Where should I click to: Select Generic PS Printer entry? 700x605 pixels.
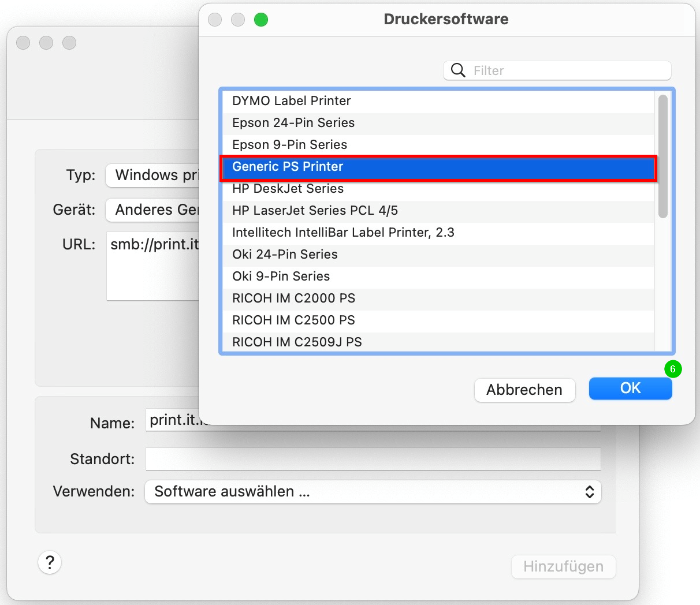coord(288,167)
